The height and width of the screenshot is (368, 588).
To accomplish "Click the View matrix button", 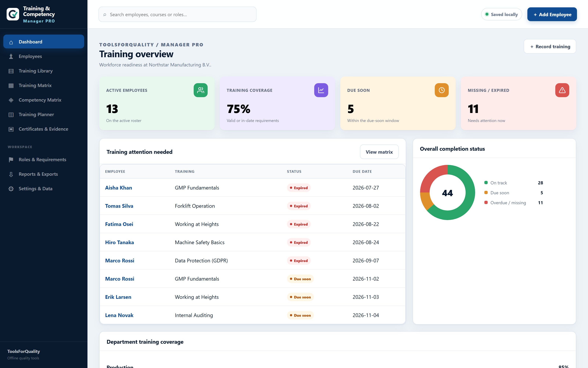I will click(379, 152).
